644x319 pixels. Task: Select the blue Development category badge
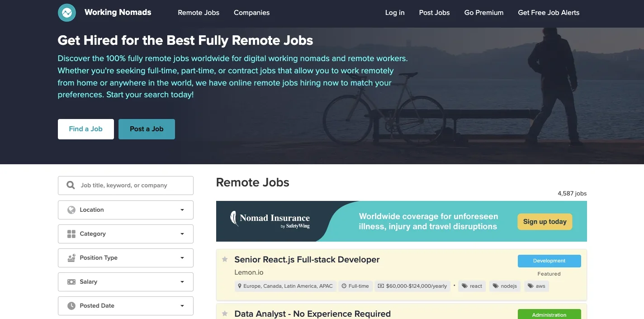[549, 261]
